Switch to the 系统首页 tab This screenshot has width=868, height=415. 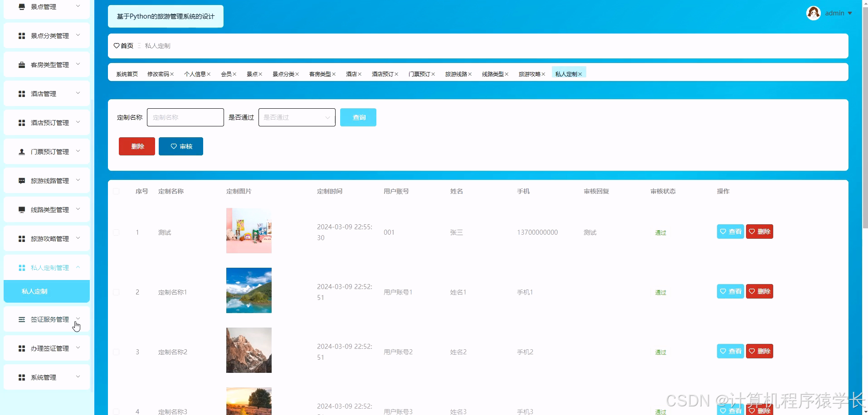[x=127, y=74]
